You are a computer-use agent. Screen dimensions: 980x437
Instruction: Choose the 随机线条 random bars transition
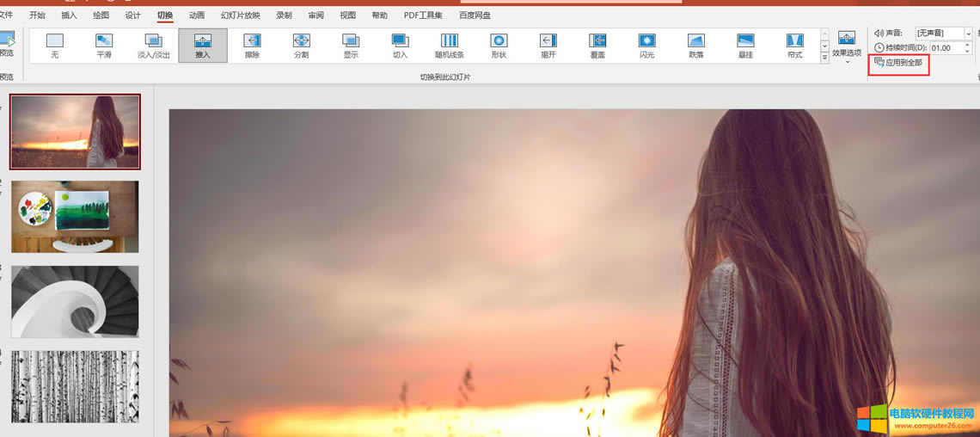(x=450, y=45)
